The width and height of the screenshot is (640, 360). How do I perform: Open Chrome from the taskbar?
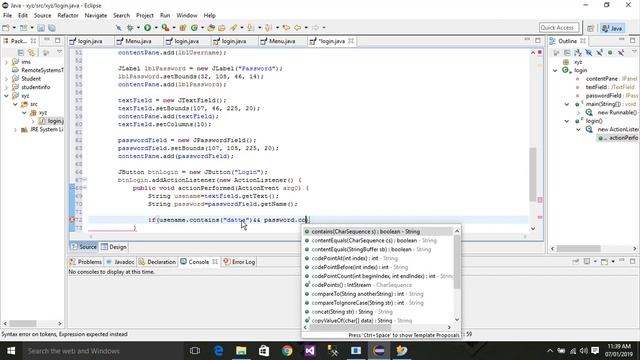pyautogui.click(x=287, y=351)
